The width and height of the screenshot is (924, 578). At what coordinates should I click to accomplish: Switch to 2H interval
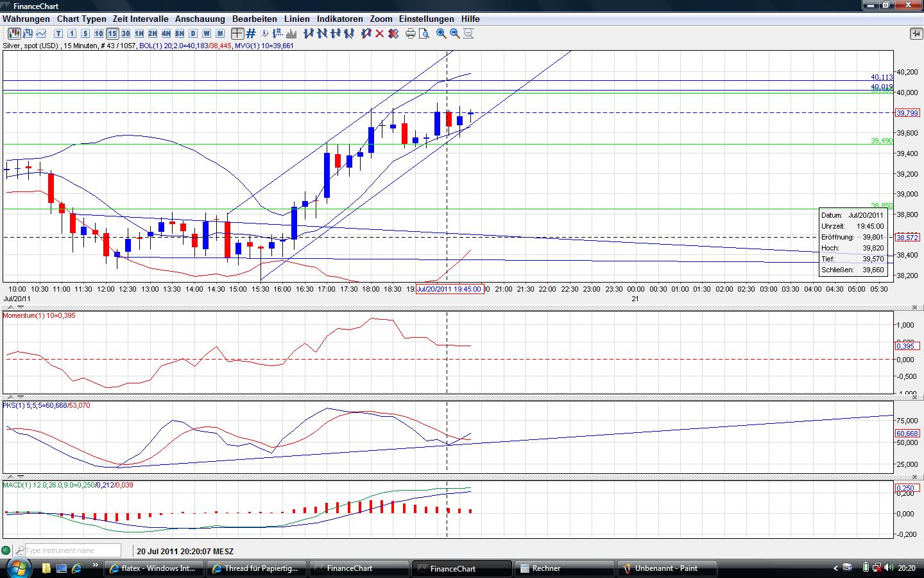point(153,33)
